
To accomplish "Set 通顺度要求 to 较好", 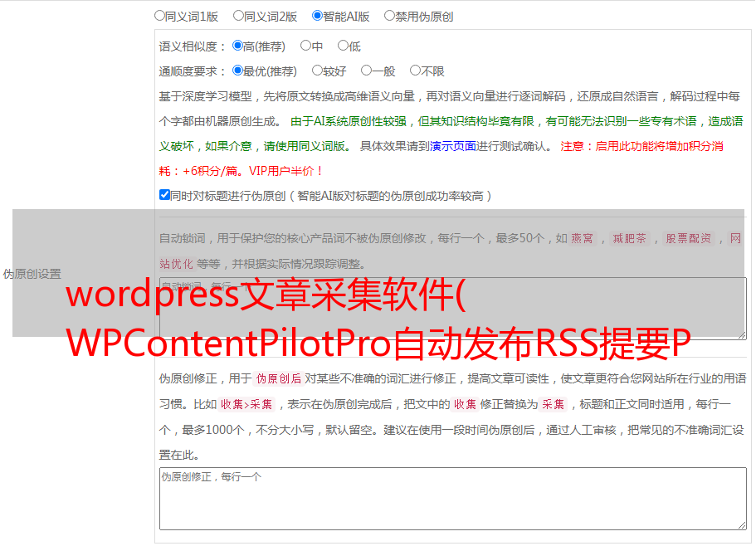I will pyautogui.click(x=317, y=71).
